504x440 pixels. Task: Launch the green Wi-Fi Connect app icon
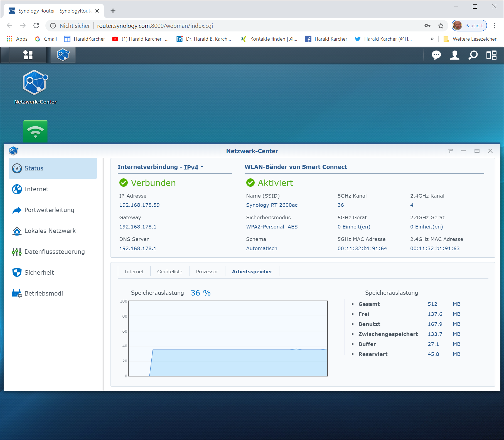35,131
